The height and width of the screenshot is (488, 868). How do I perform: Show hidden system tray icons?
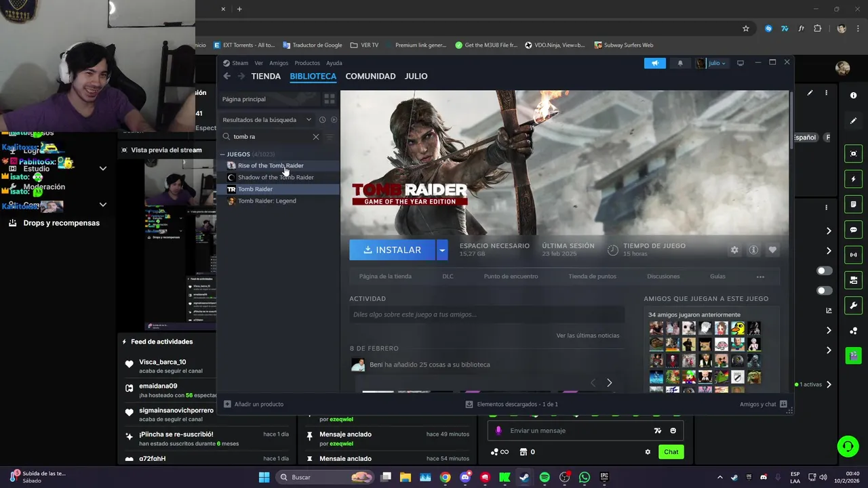[x=720, y=477]
